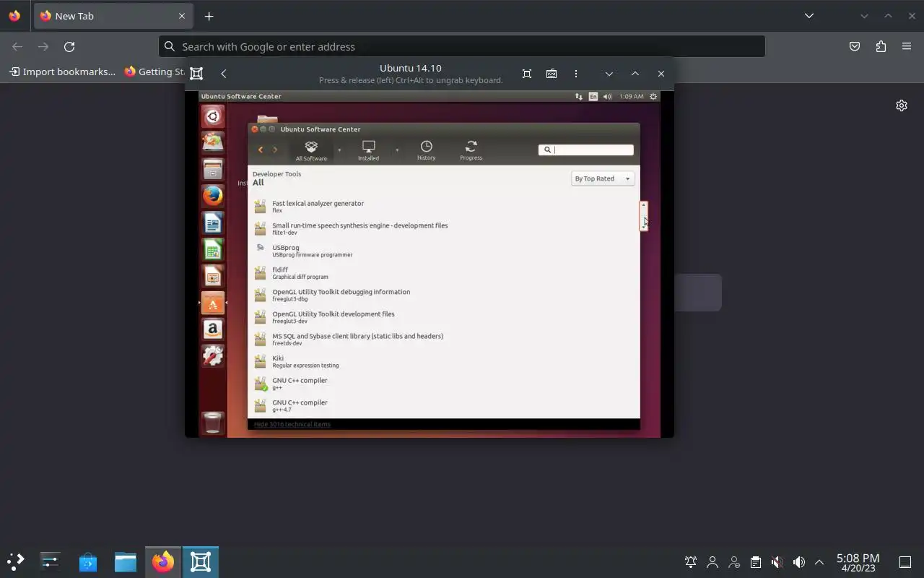924x578 pixels.
Task: Go back in the Boxes viewer header
Action: point(224,74)
